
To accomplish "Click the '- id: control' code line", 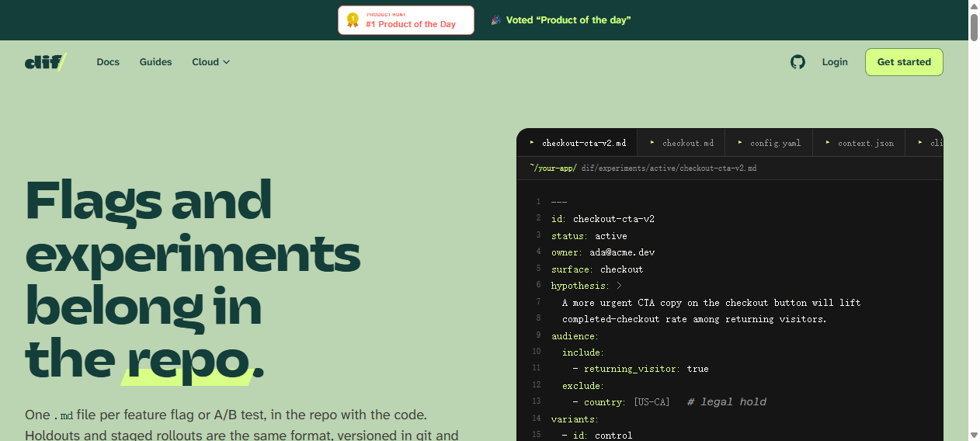I will pos(597,436).
